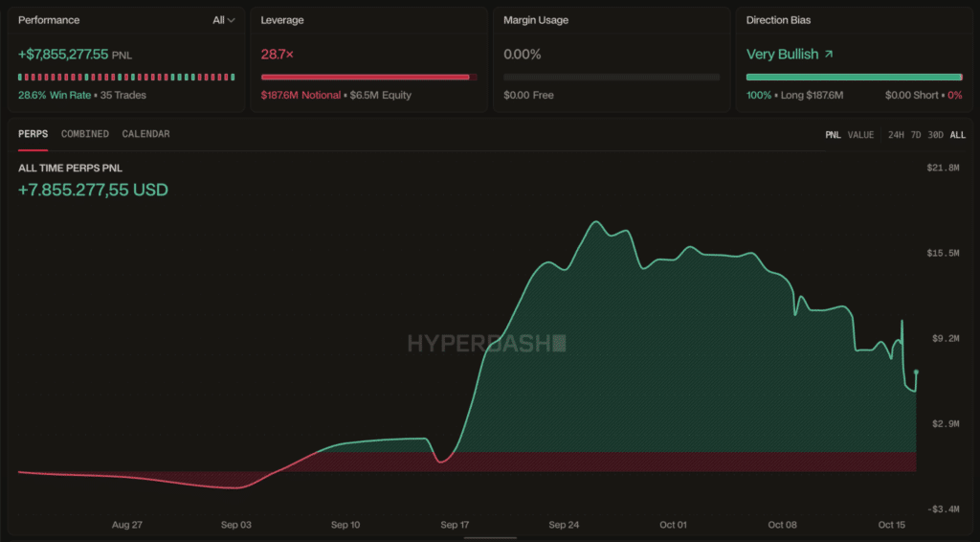Viewport: 980px width, 542px height.
Task: Set chart range to ALL
Action: pos(957,135)
